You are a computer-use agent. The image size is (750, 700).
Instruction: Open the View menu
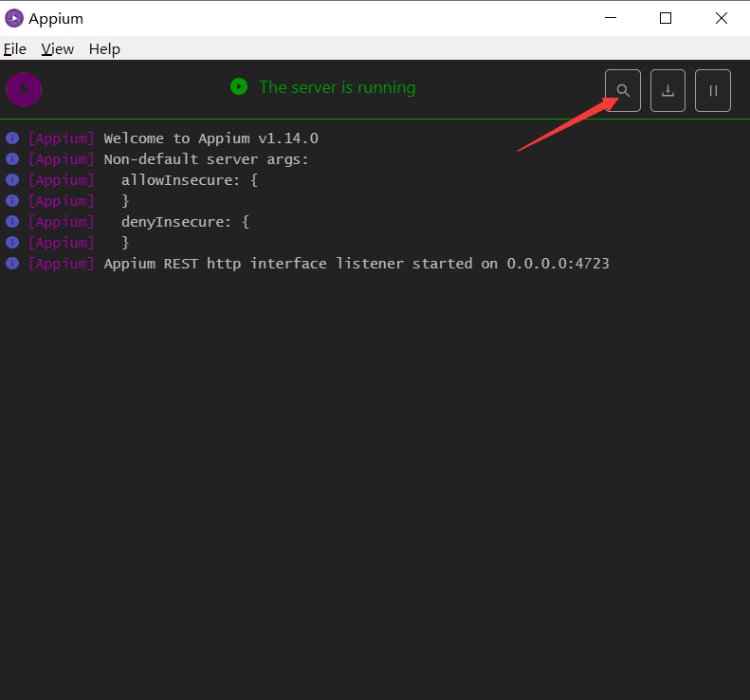tap(58, 48)
